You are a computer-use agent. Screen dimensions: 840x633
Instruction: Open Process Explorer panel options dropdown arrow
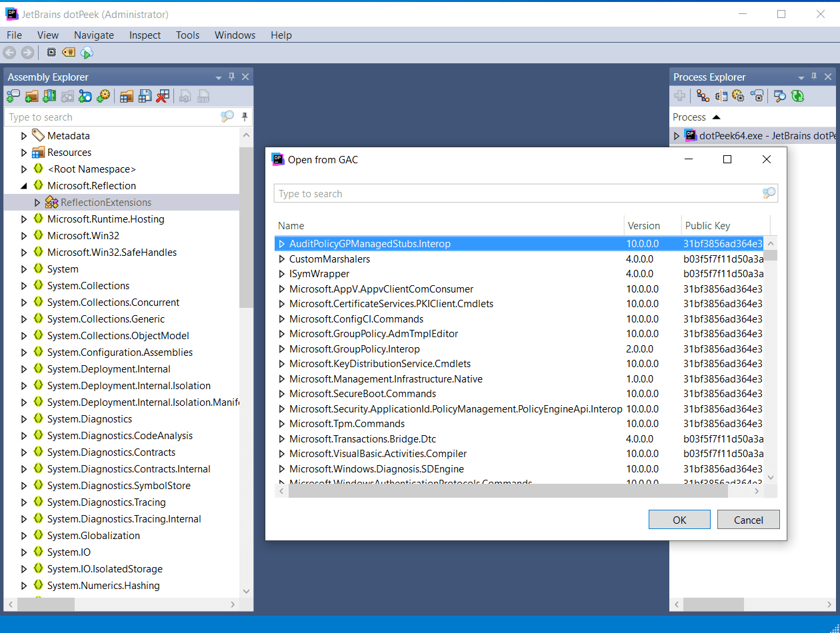(x=801, y=78)
